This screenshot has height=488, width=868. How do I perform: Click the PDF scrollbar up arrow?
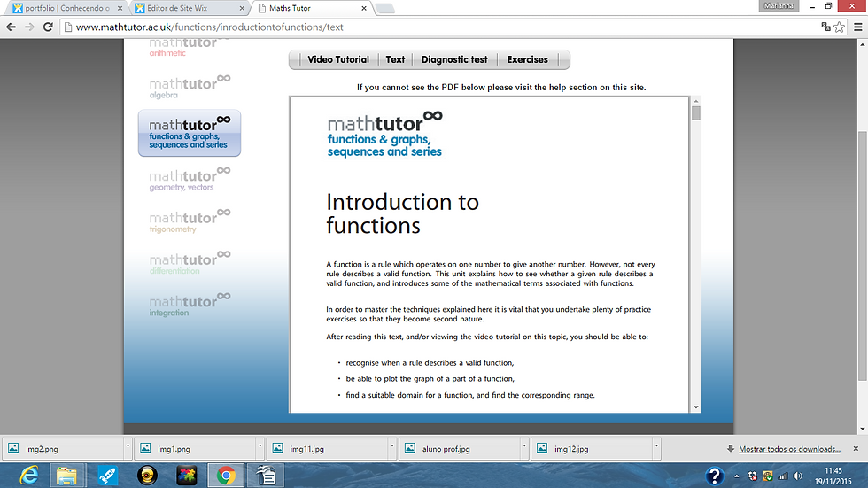[696, 101]
